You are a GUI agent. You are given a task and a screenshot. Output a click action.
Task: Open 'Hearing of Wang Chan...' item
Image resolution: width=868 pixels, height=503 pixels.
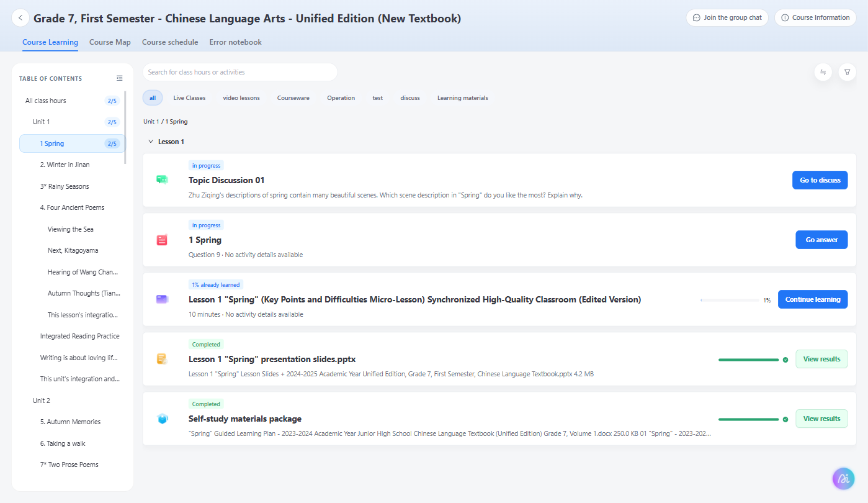pos(83,272)
